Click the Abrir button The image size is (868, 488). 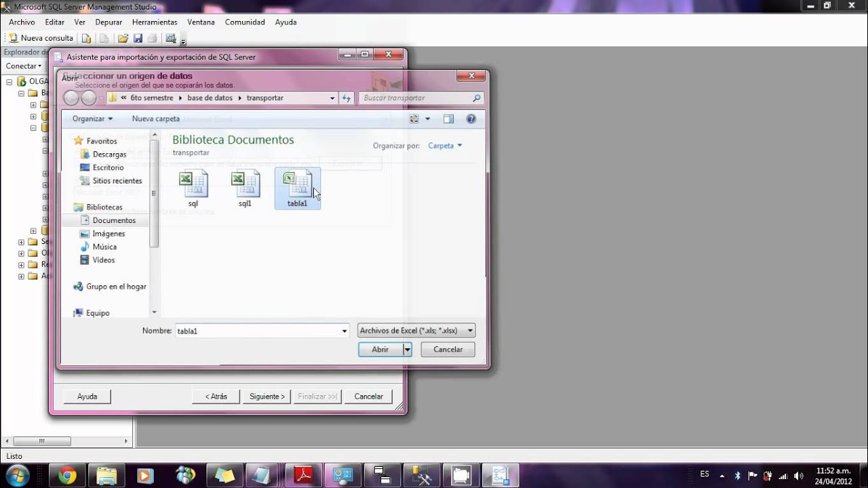[x=380, y=350]
